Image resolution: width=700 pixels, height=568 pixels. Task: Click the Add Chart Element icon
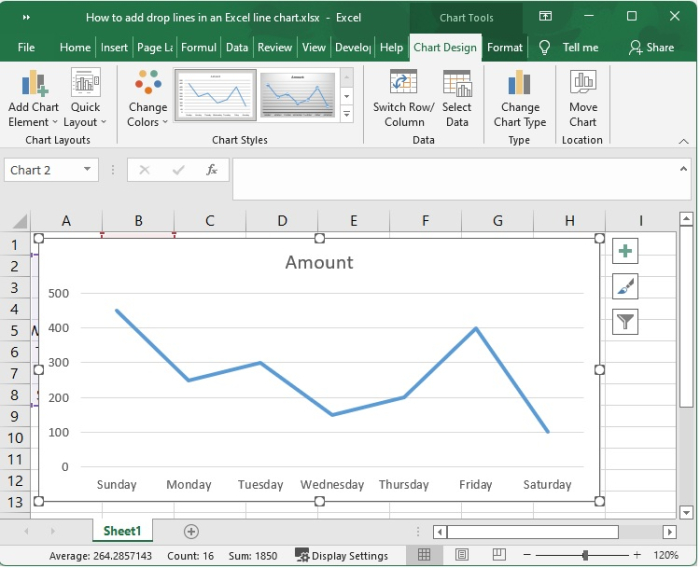coord(33,84)
